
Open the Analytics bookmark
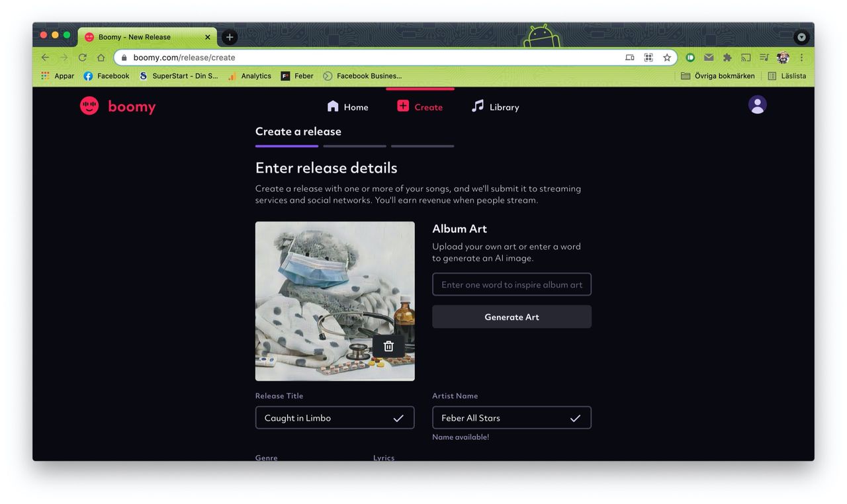click(x=249, y=76)
